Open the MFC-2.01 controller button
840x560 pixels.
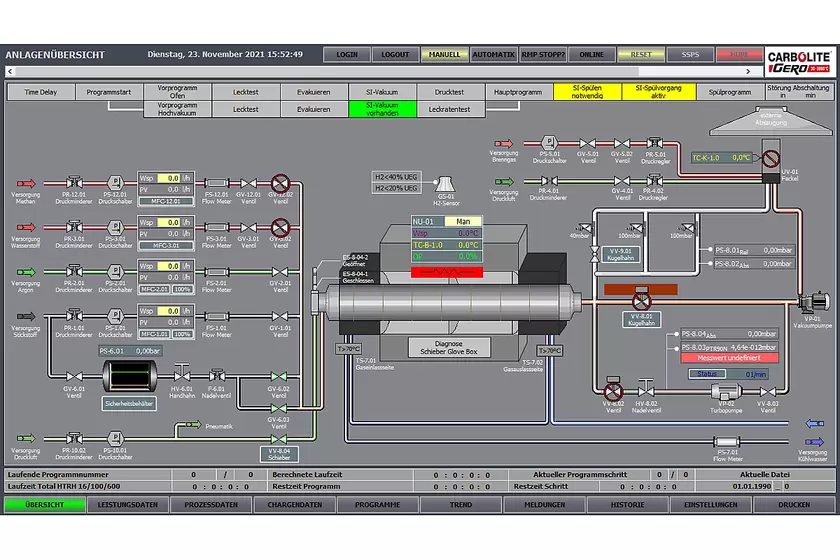(154, 289)
